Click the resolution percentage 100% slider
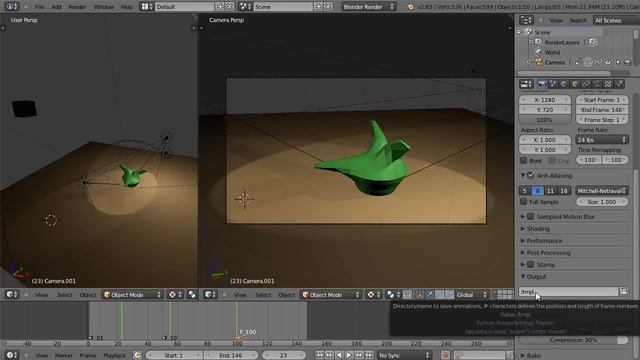The height and width of the screenshot is (360, 640). (x=544, y=120)
